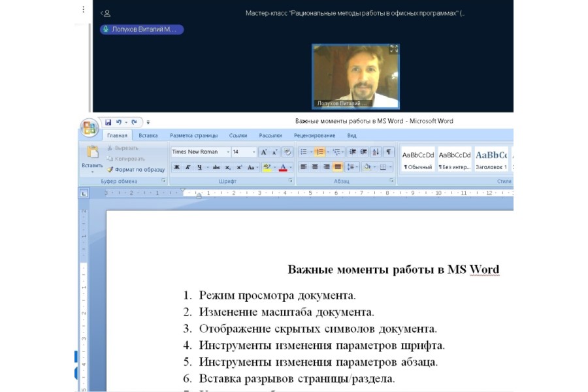Open the Разметка страницы tab

point(194,135)
